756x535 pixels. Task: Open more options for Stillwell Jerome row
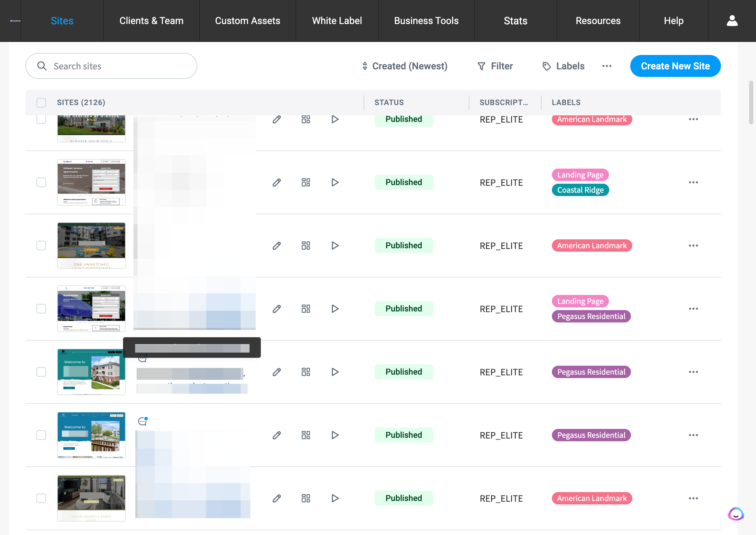[693, 182]
